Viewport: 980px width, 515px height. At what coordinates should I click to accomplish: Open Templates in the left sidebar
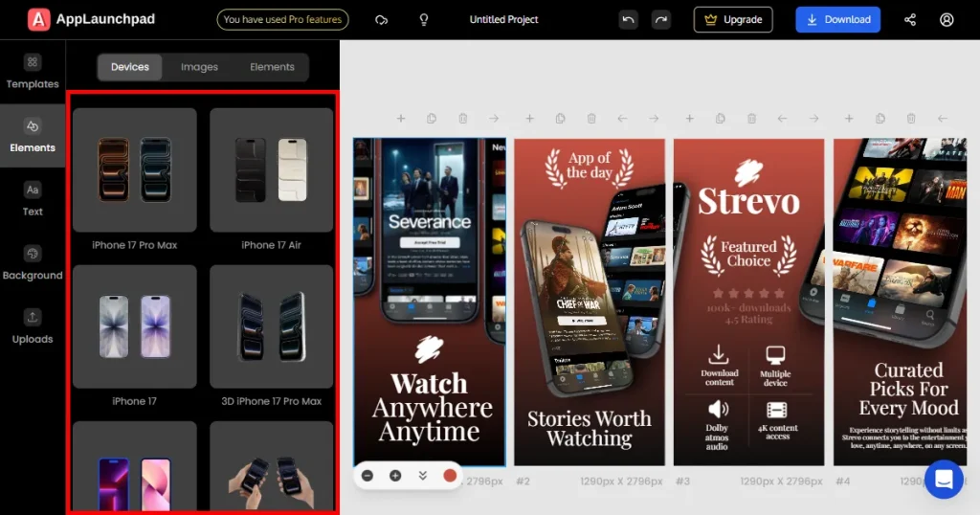[x=33, y=72]
